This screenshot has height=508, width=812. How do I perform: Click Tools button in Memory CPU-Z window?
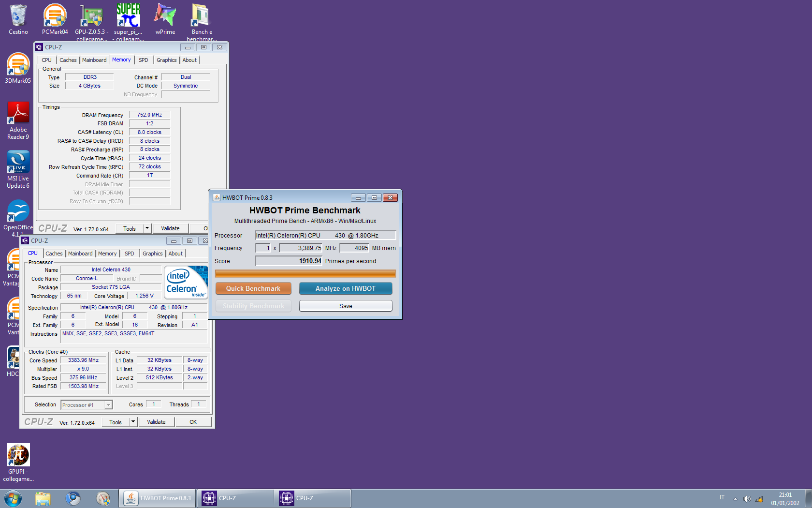point(130,228)
